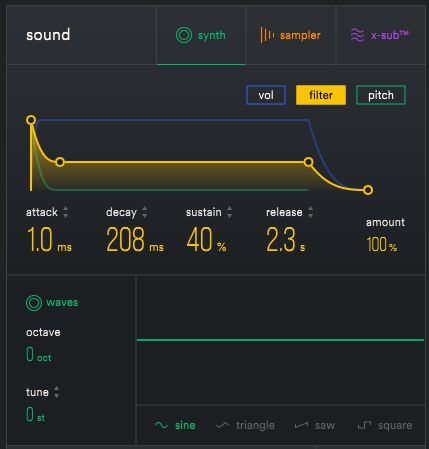
Task: Click the amount value 100 %
Action: point(382,245)
